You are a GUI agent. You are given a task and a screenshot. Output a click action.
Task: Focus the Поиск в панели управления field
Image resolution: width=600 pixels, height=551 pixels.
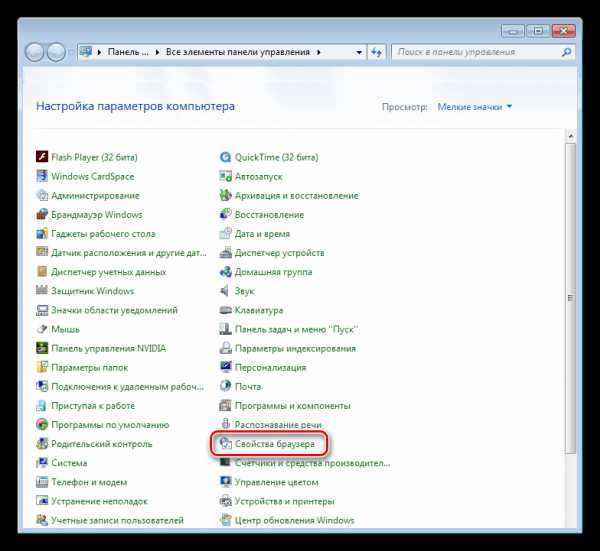[x=476, y=52]
